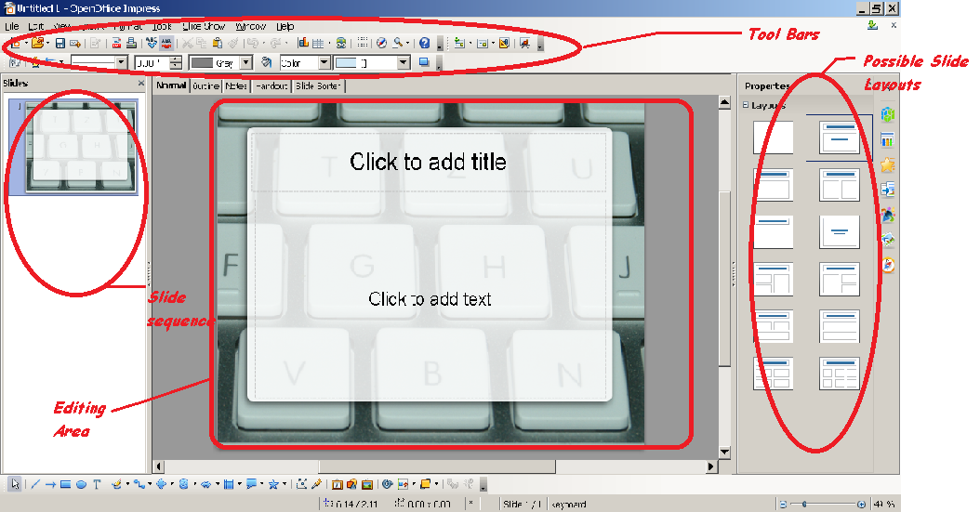
Task: Click zoom out minus button on status bar
Action: pyautogui.click(x=783, y=504)
